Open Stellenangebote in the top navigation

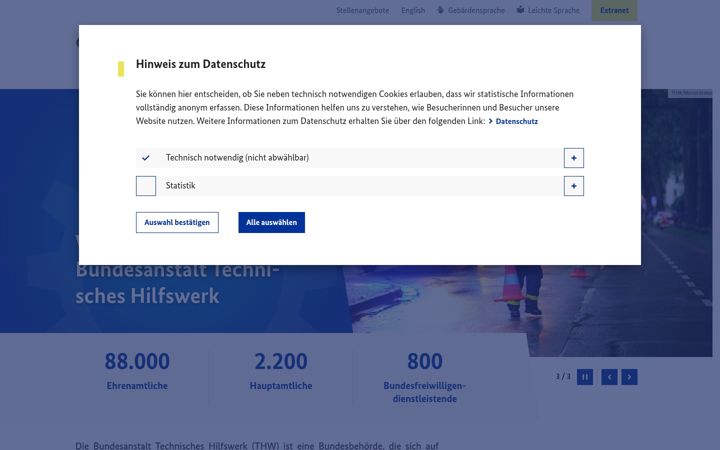362,10
